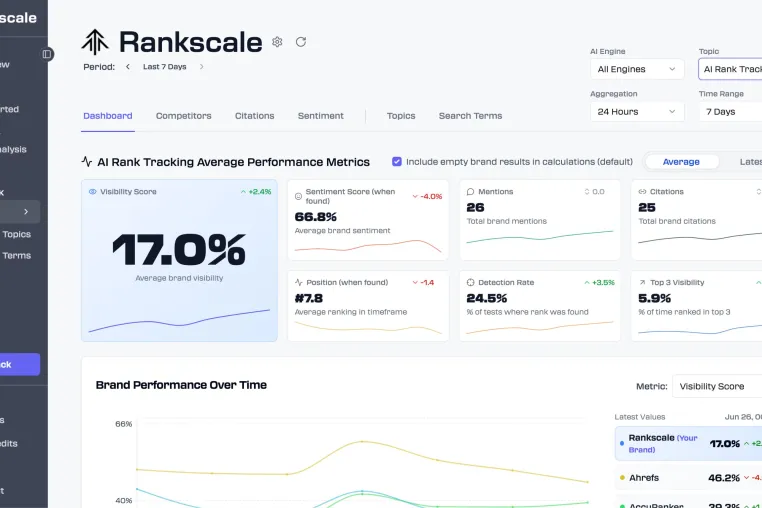762x508 pixels.
Task: Open the Metric Visibility Score dropdown
Action: coord(717,386)
